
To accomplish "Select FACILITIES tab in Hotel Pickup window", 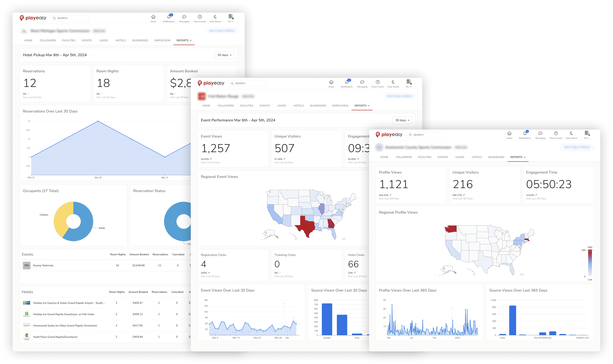I will [68, 40].
